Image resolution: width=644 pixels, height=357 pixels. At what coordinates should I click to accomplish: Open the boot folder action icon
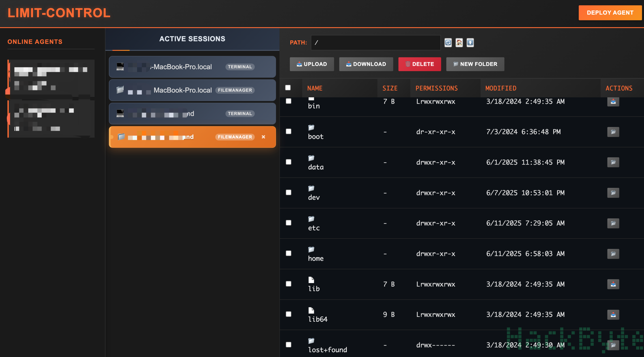click(x=613, y=132)
